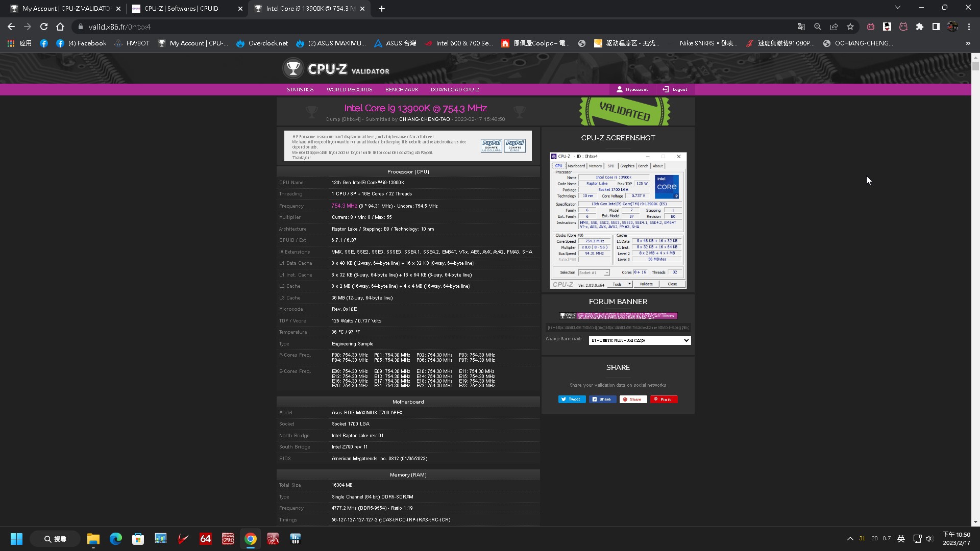The height and width of the screenshot is (551, 980).
Task: Open a new browser tab
Action: point(382,9)
